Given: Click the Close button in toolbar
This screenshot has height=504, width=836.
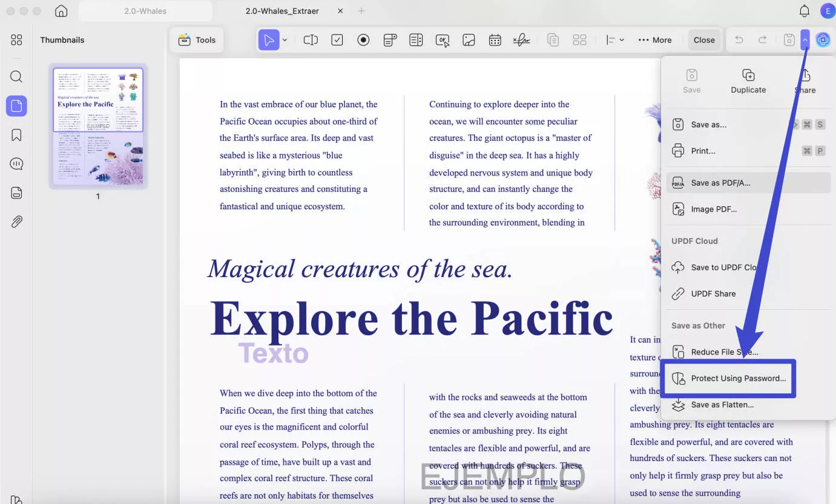Looking at the screenshot, I should (x=704, y=40).
